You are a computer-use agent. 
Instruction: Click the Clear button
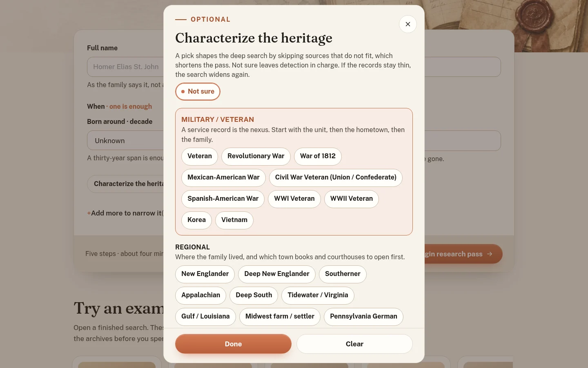coord(354,344)
